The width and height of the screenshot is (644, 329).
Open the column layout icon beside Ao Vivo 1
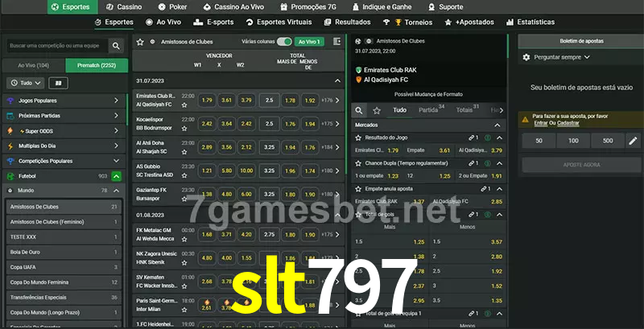point(336,41)
